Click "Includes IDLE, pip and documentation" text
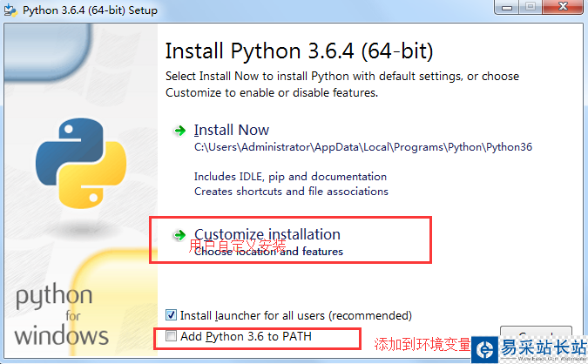588x364 pixels. click(290, 177)
